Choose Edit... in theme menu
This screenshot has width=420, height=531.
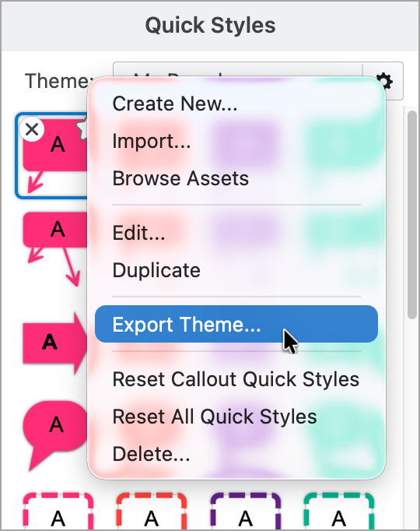pos(236,233)
